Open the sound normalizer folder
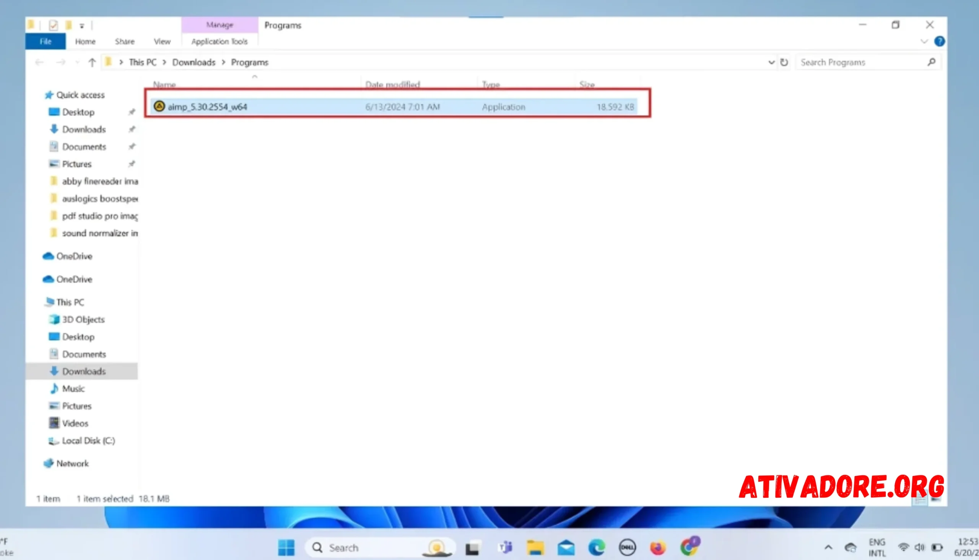 [100, 233]
